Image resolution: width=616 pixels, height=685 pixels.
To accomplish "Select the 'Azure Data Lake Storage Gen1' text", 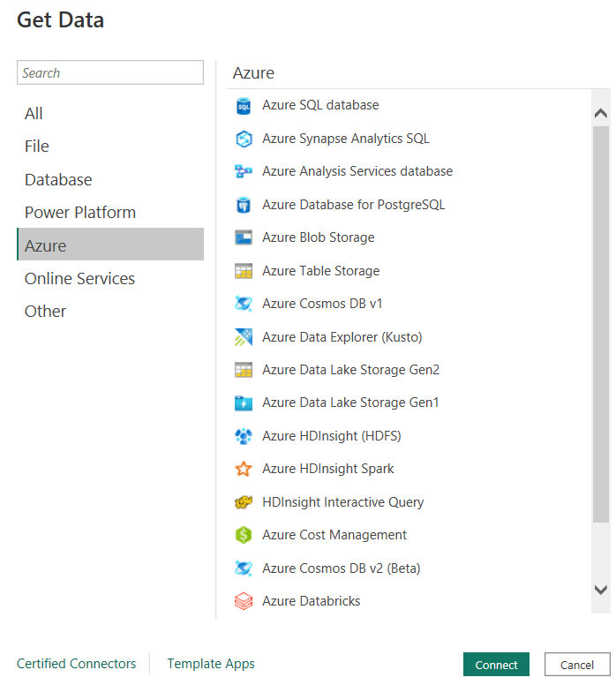I will (350, 403).
